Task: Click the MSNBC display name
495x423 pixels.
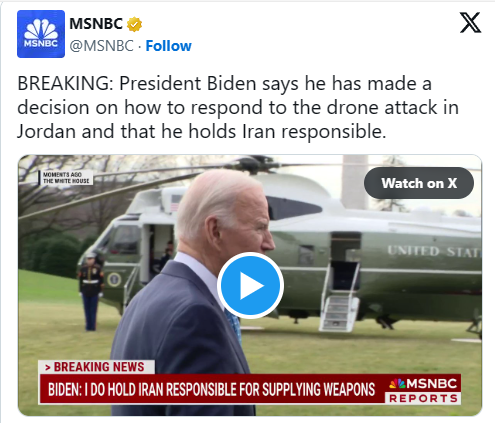Action: (x=96, y=24)
